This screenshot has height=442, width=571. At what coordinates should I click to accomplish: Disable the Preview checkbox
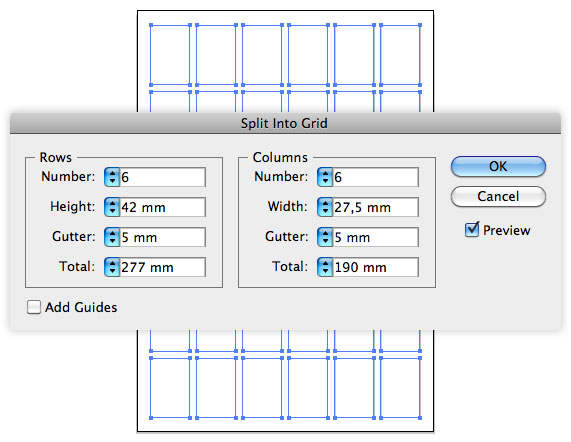472,230
